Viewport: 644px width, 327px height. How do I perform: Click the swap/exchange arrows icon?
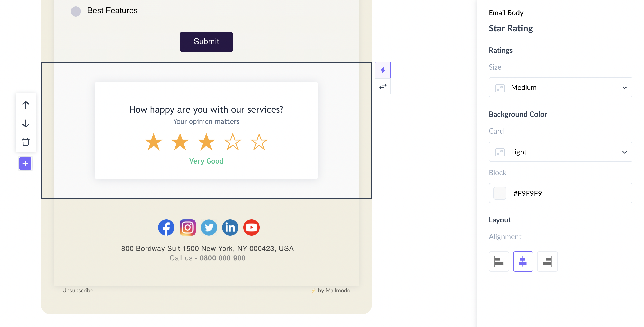383,86
